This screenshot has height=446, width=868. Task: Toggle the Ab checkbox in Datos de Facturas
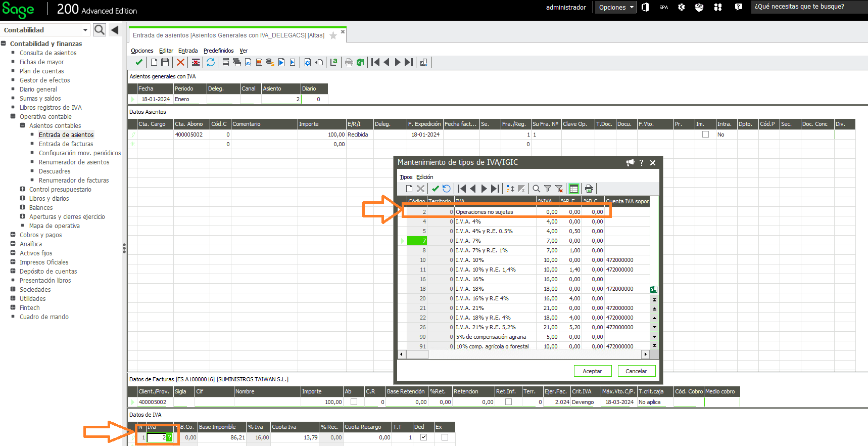pyautogui.click(x=354, y=402)
